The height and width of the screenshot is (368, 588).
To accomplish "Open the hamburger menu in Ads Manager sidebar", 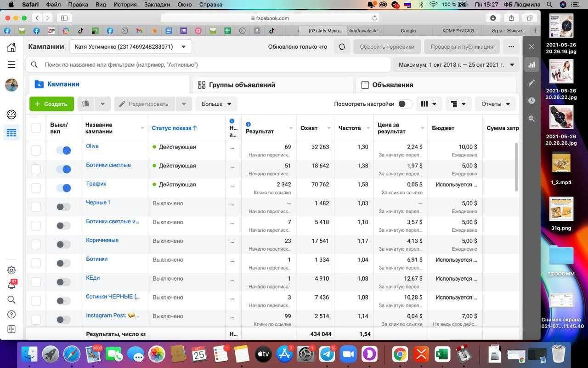I will pos(11,65).
